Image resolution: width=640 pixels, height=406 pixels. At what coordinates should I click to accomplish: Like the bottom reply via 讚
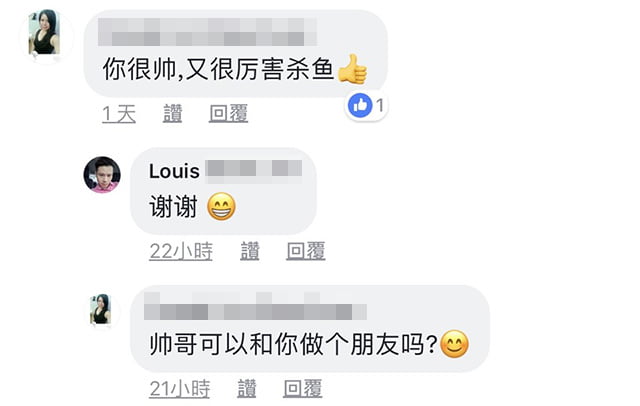(247, 388)
